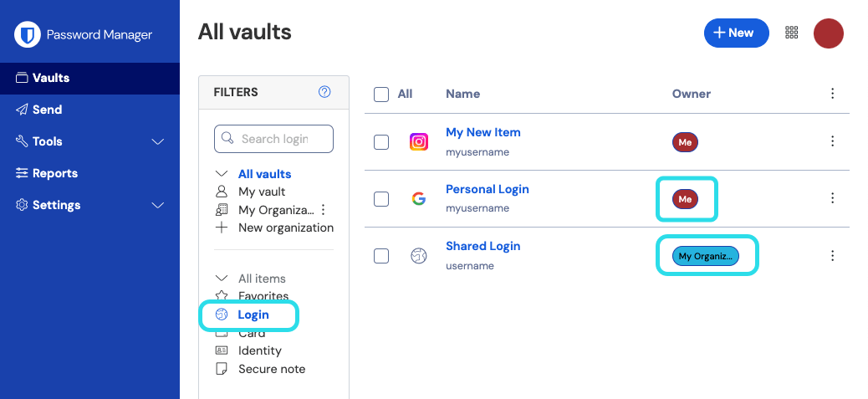Select the Shared Login row checkbox
Screen dimensions: 868x399
tap(381, 256)
